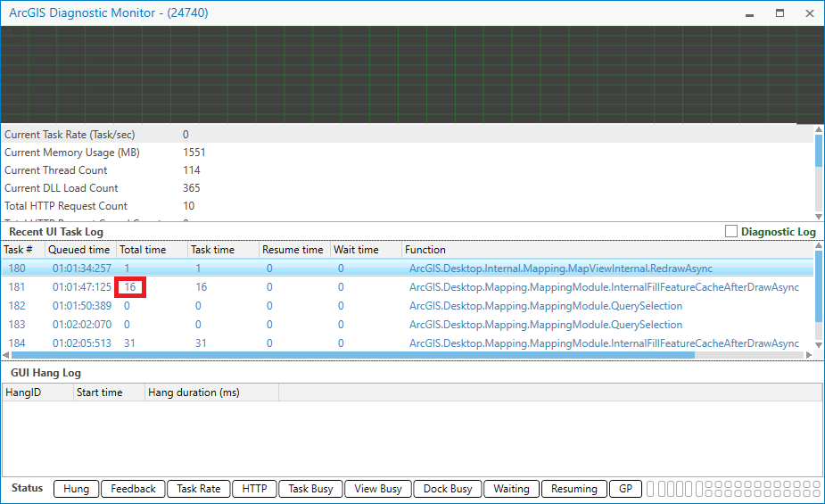Screen dimensions: 825x504
Task: Click the memory usage value 1551
Action: click(x=194, y=153)
